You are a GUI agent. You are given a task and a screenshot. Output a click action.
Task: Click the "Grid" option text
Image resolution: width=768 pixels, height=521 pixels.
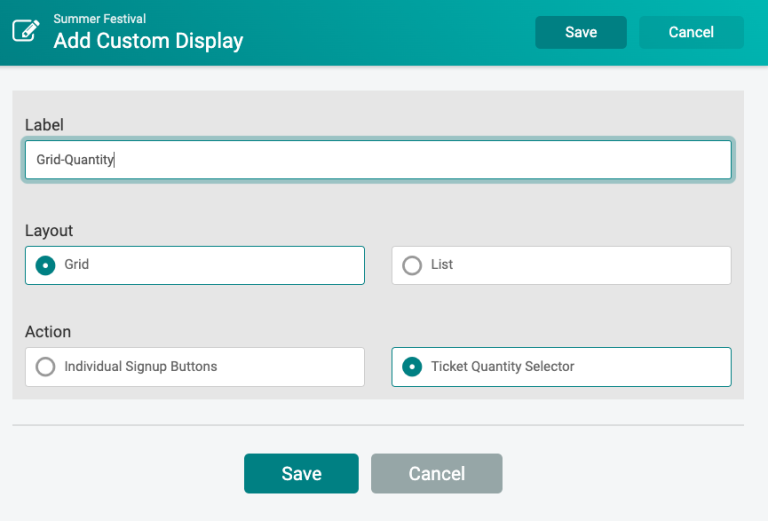click(x=76, y=264)
